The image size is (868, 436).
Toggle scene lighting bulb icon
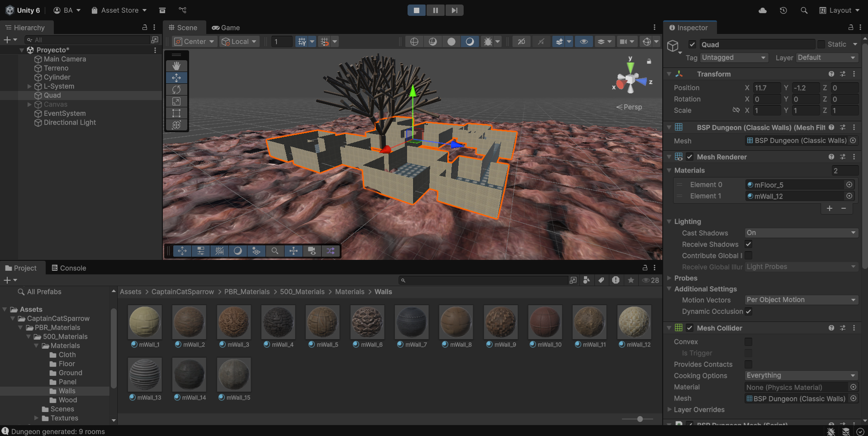point(541,42)
